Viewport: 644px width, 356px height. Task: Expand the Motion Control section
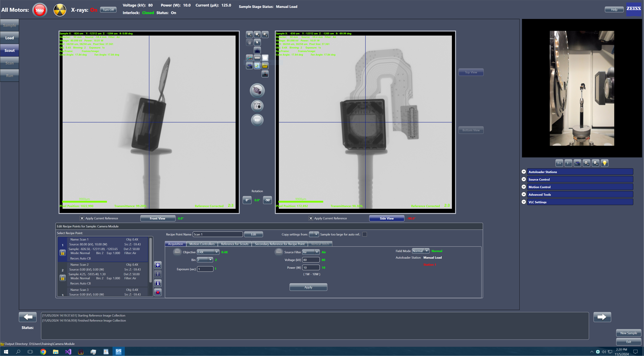point(523,187)
